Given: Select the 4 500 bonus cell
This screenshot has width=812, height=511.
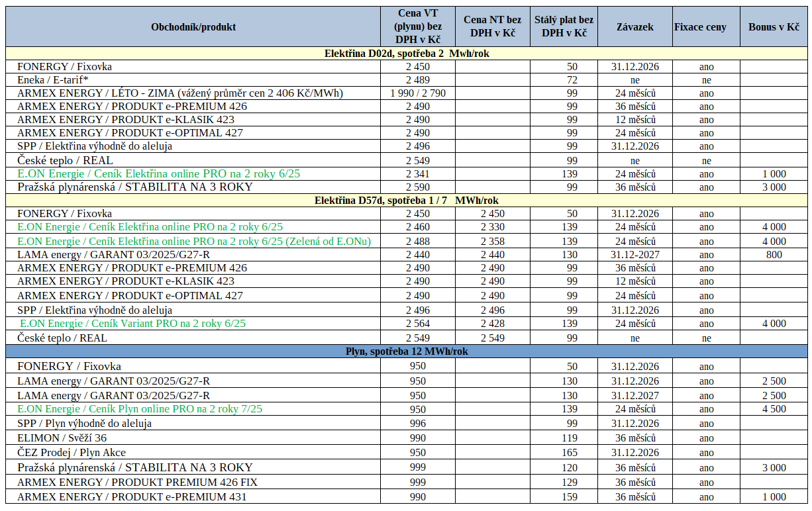Looking at the screenshot, I should coord(774,409).
